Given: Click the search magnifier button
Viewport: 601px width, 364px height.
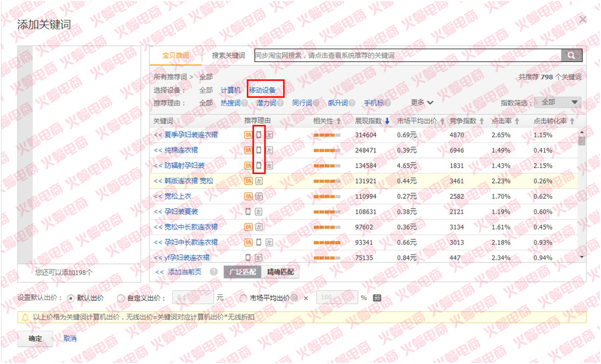Looking at the screenshot, I should (571, 55).
